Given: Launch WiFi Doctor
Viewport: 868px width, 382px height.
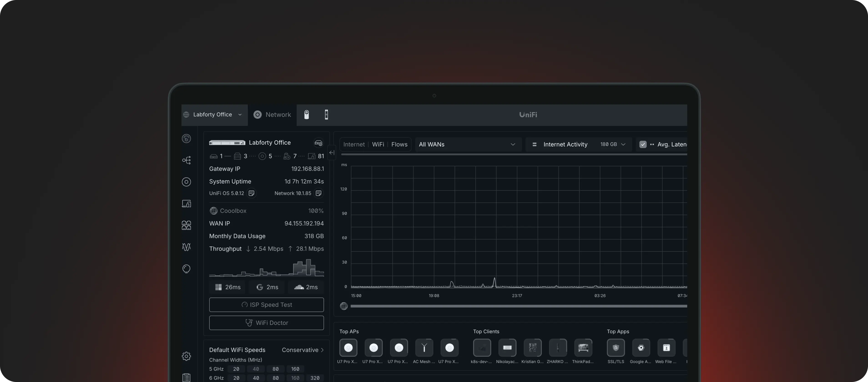Looking at the screenshot, I should (267, 323).
